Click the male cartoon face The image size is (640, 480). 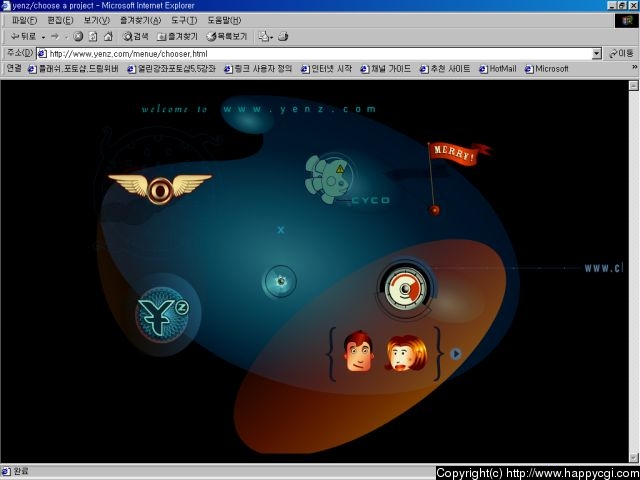click(358, 351)
